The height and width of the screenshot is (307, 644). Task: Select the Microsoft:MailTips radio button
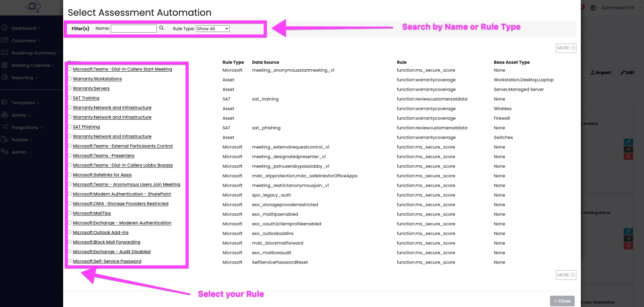tap(70, 213)
